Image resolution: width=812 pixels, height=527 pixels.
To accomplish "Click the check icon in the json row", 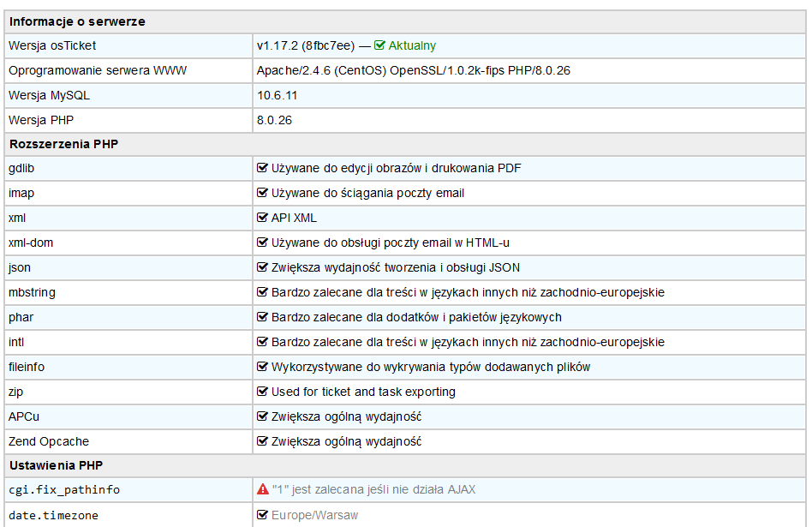I will click(x=263, y=267).
